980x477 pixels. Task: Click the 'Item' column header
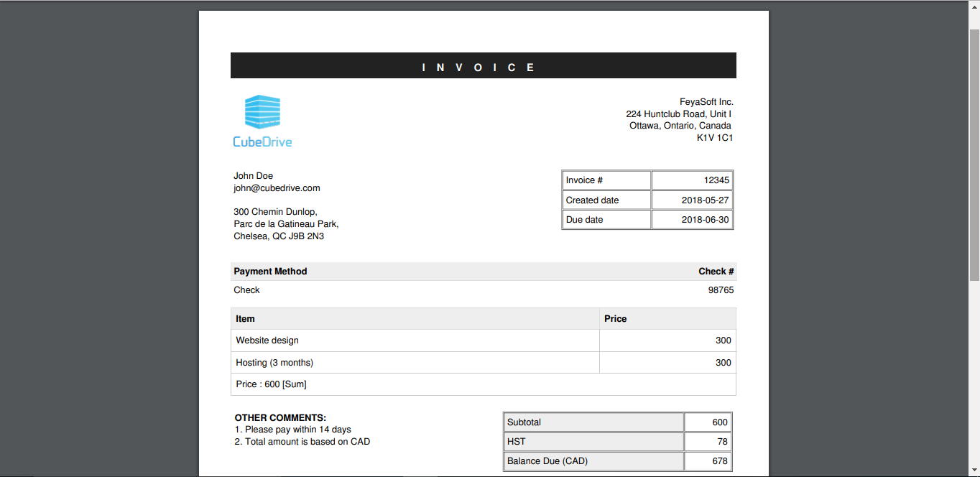pyautogui.click(x=415, y=319)
